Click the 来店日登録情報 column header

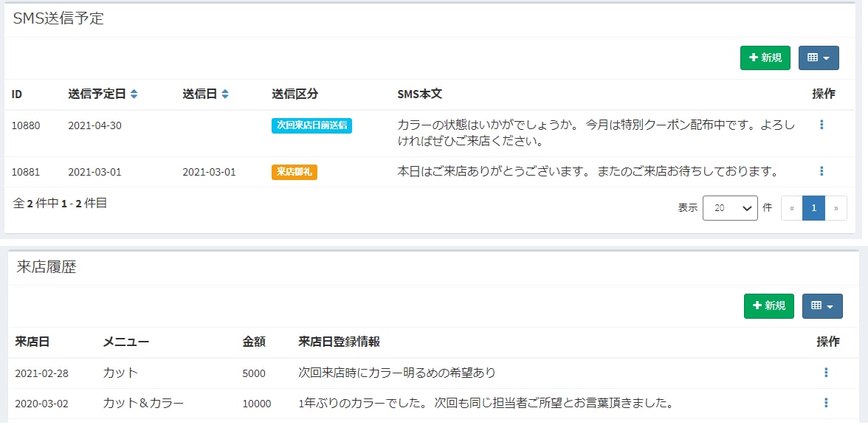(x=339, y=342)
